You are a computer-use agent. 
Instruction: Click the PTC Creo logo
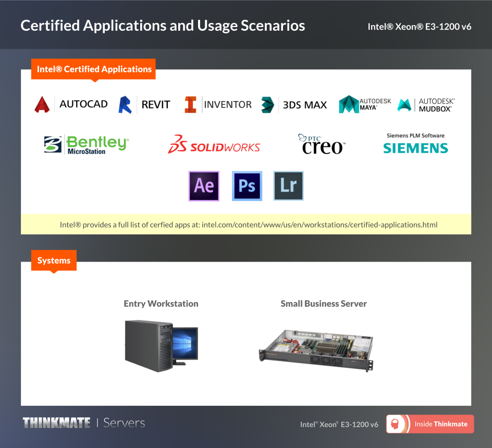[322, 144]
